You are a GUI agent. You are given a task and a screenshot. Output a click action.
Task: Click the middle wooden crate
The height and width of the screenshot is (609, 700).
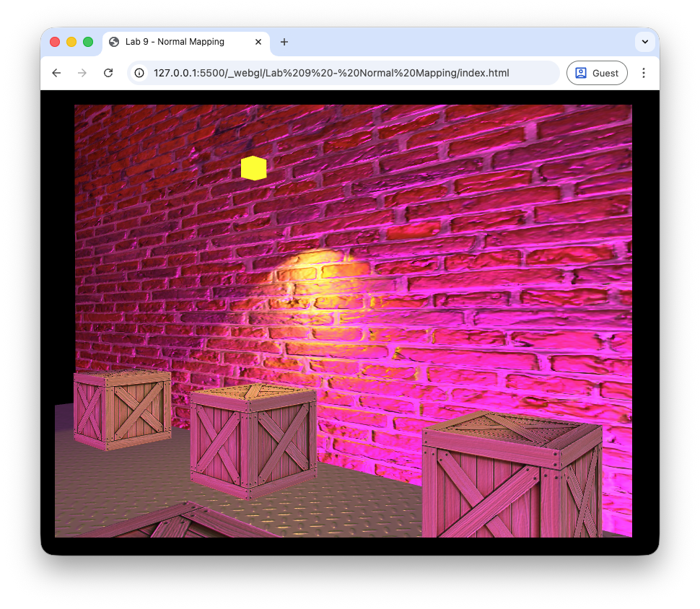[x=253, y=440]
